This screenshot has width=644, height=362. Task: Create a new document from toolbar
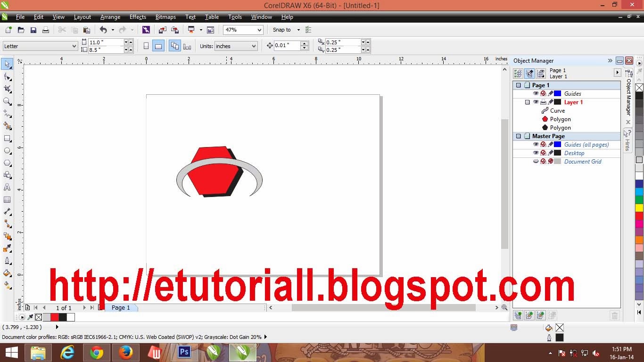8,30
